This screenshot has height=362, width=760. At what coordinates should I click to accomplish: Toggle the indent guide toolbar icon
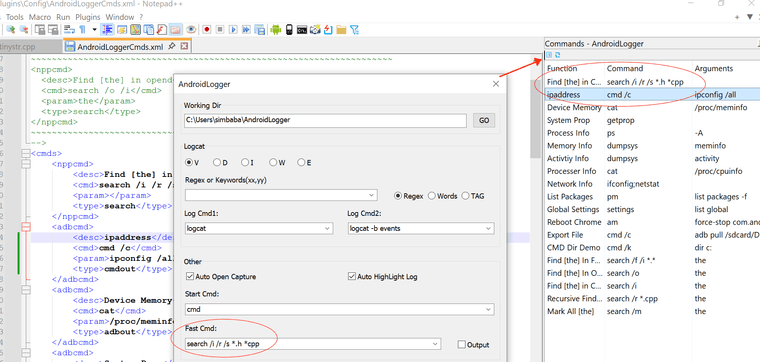pyautogui.click(x=107, y=30)
